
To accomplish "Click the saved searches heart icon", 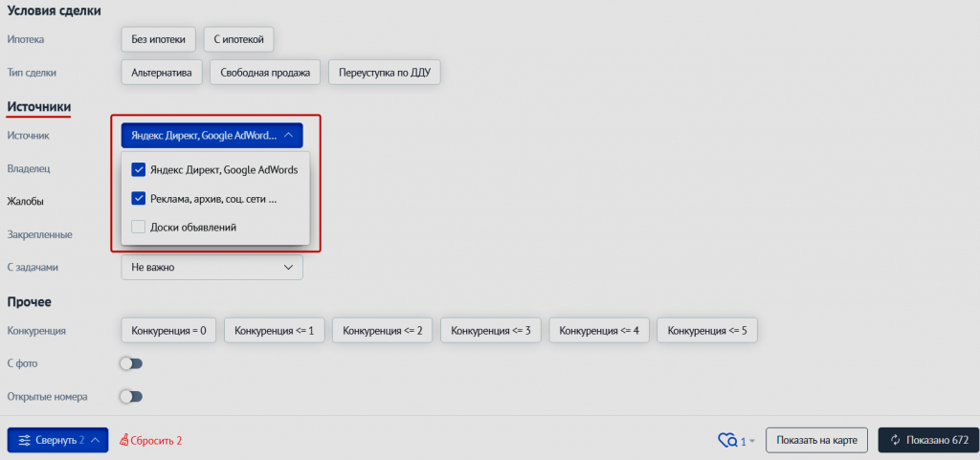I will pos(726,440).
